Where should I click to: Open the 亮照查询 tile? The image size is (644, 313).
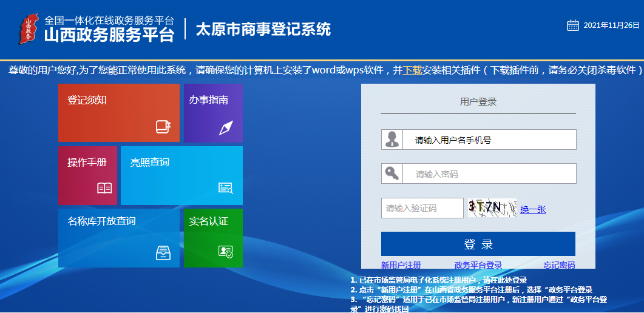tap(181, 175)
